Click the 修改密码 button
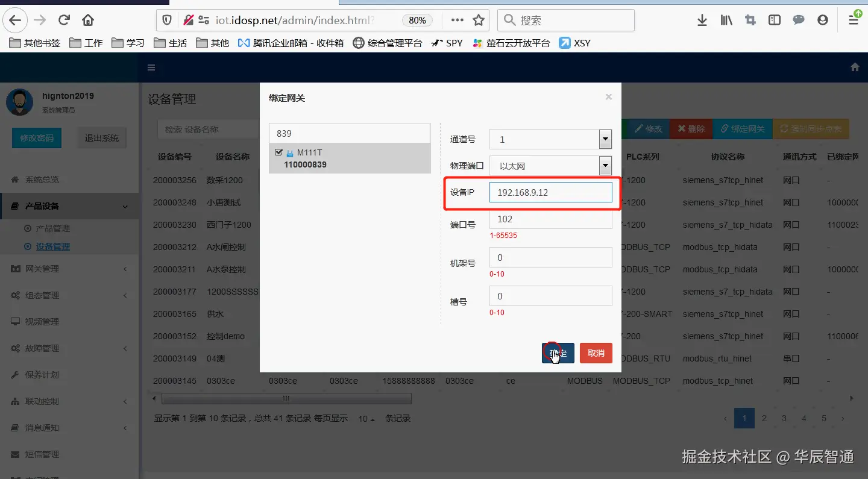Image resolution: width=868 pixels, height=479 pixels. [x=37, y=138]
